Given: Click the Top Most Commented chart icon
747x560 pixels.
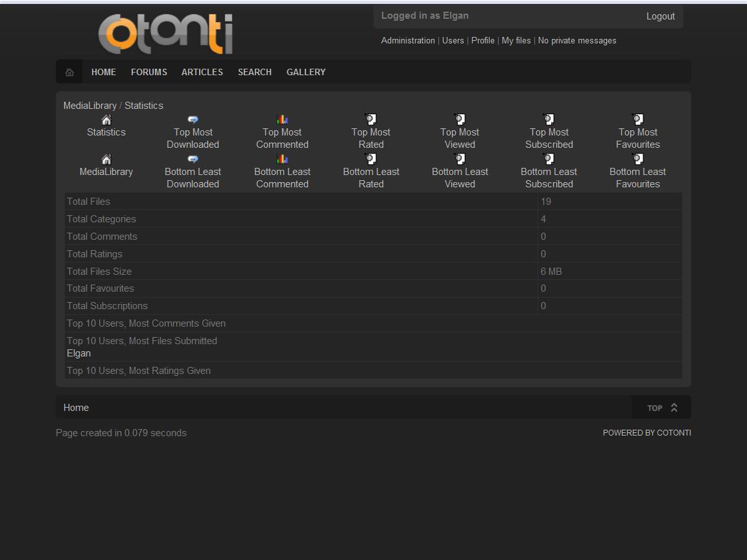Looking at the screenshot, I should (x=282, y=120).
